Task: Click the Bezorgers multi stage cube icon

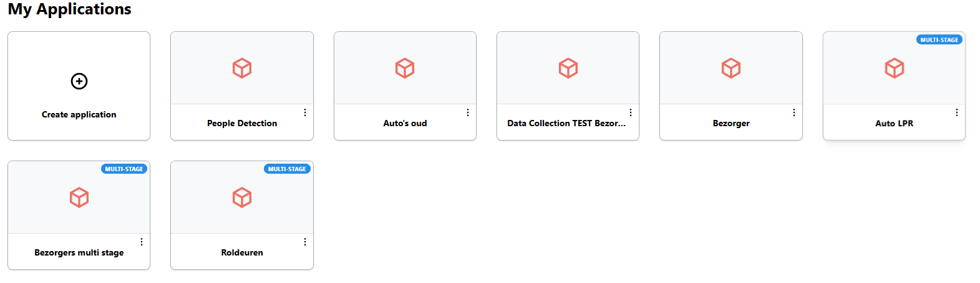Action: [79, 198]
